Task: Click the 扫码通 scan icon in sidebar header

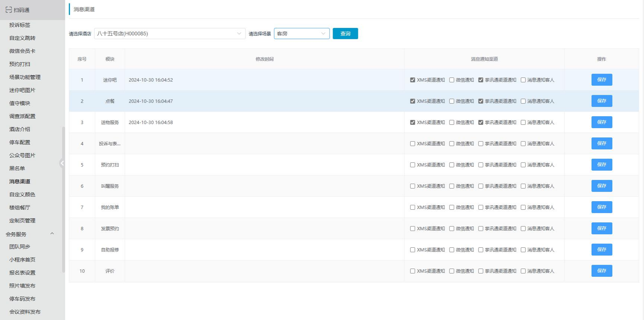Action: pyautogui.click(x=9, y=10)
